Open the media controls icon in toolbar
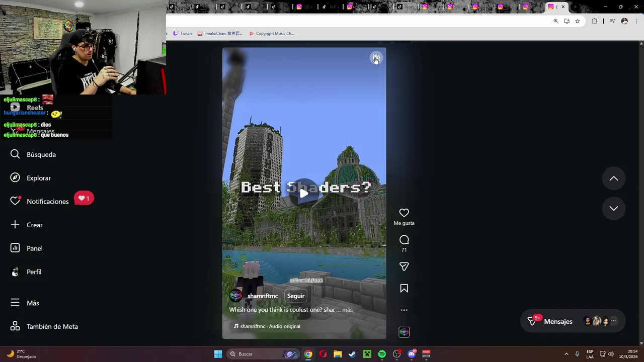 click(x=612, y=21)
